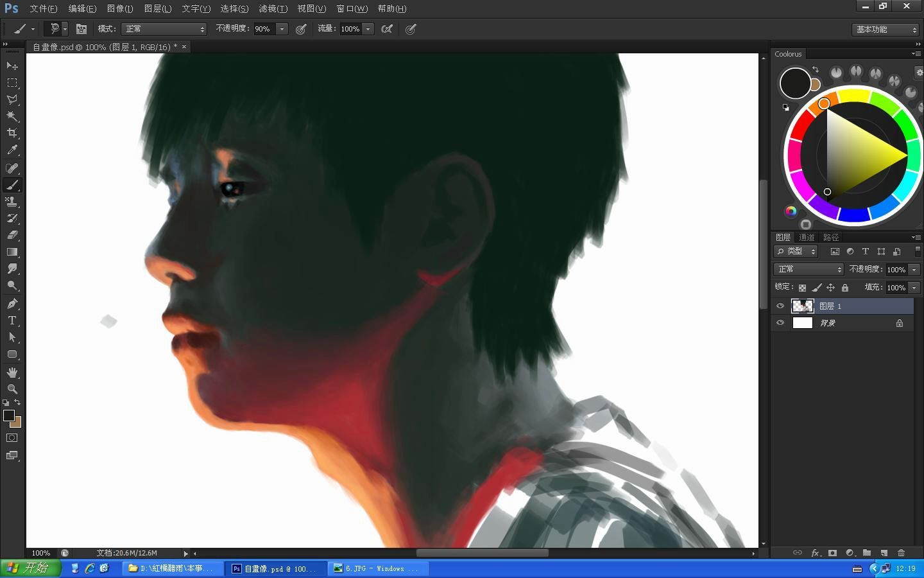Open 滤镜(T) menu
The width and height of the screenshot is (924, 578).
273,8
